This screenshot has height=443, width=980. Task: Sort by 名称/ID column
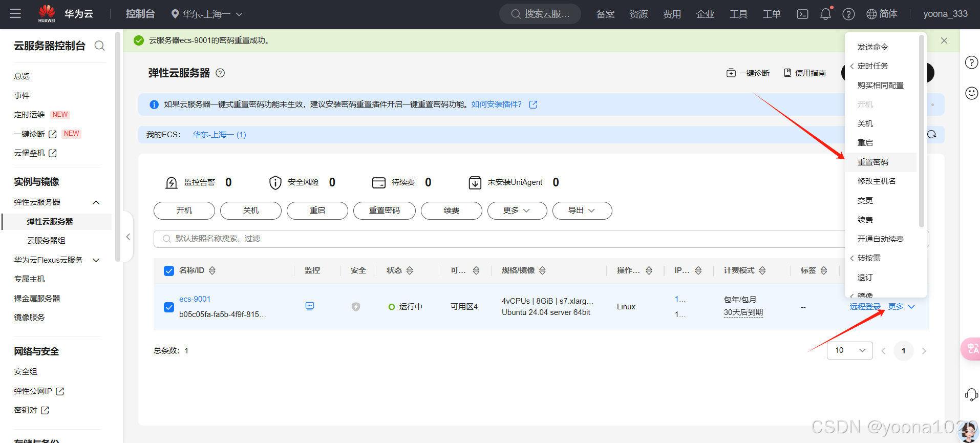point(212,270)
